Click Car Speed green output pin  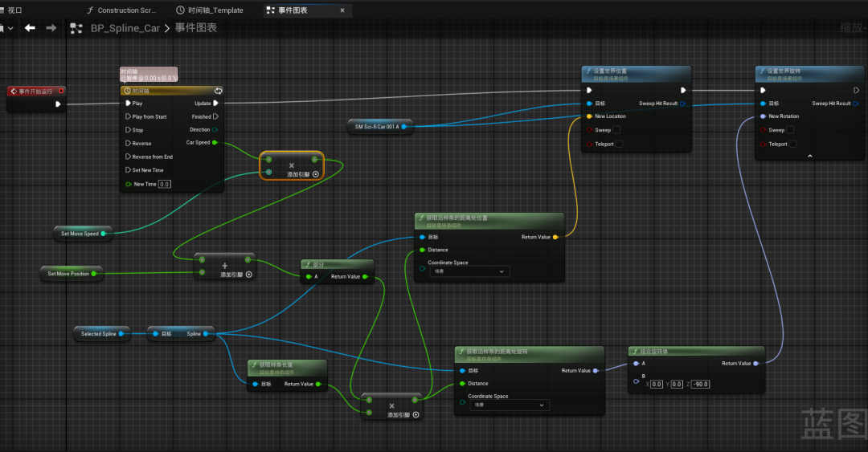click(x=215, y=143)
